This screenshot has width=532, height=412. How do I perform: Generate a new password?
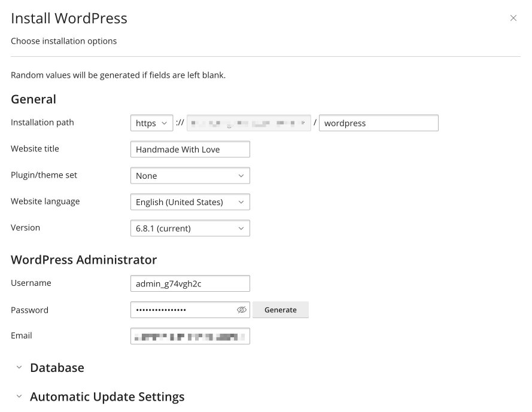pos(281,310)
